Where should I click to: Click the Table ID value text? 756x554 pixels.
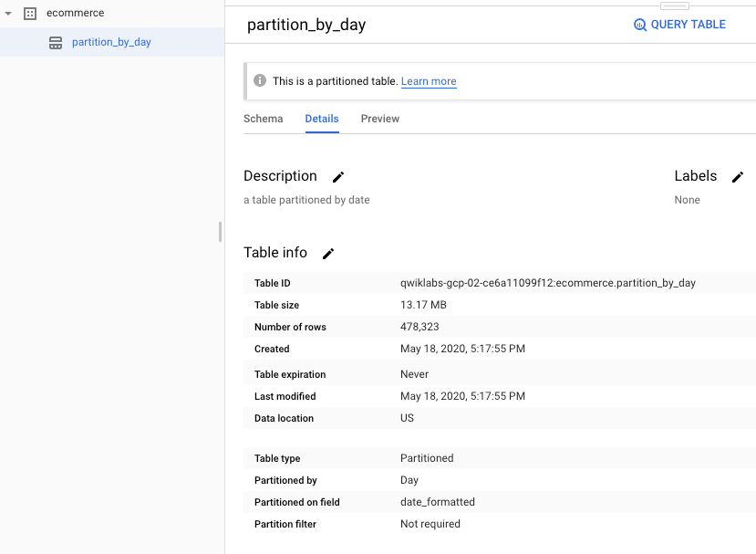tap(547, 283)
